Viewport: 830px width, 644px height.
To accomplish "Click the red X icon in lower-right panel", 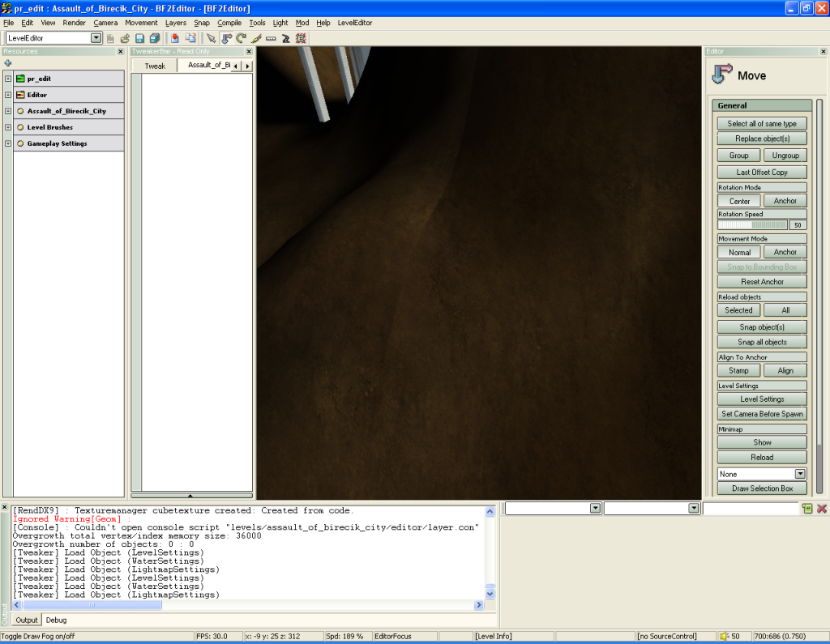I will [821, 508].
